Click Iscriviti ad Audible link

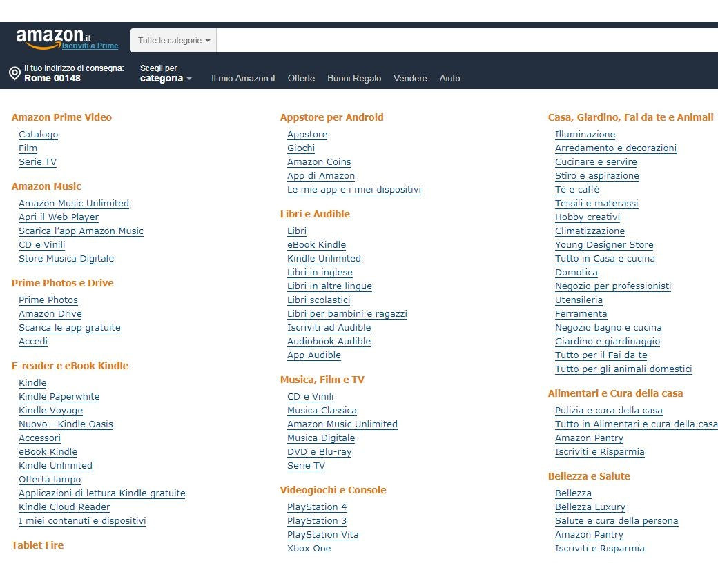(x=329, y=328)
